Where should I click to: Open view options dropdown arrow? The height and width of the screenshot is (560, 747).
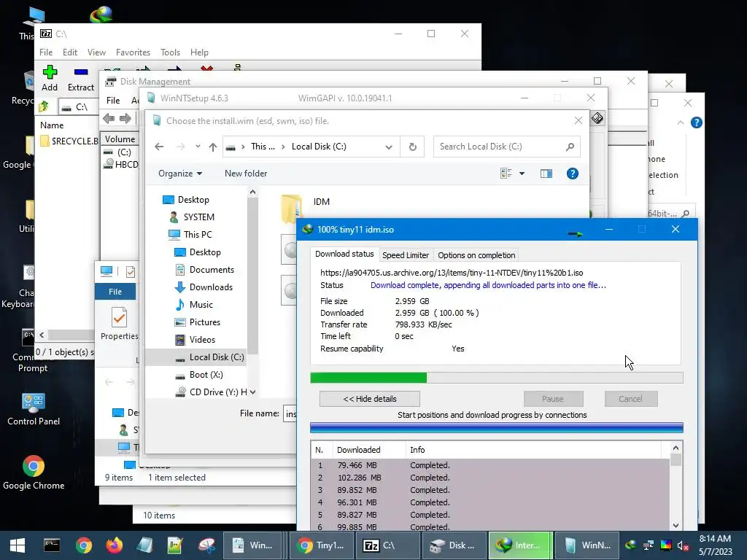point(522,174)
